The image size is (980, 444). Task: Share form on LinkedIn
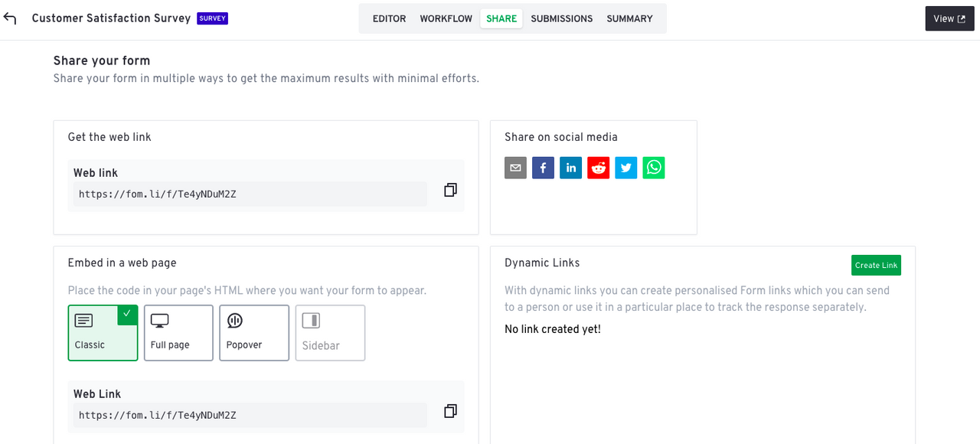570,168
